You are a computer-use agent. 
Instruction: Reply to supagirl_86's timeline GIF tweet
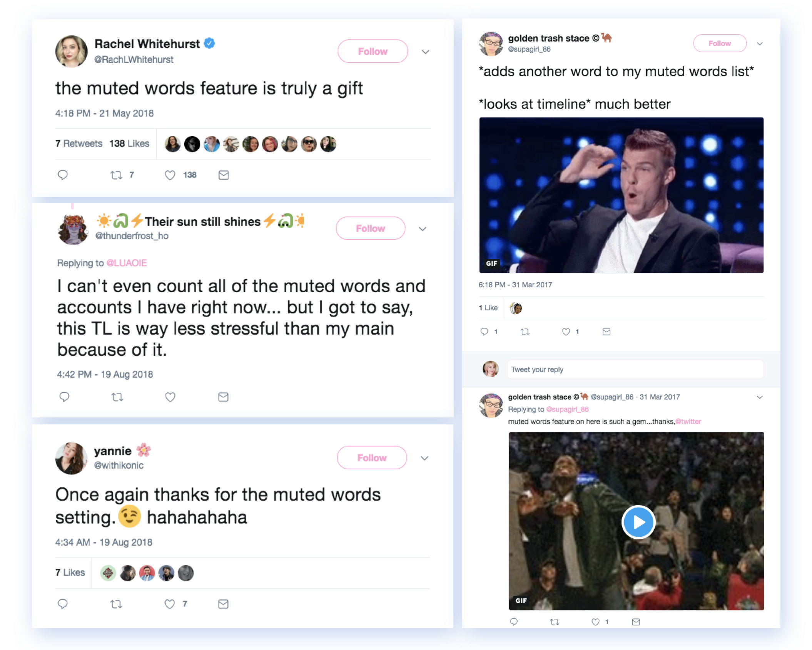484,332
